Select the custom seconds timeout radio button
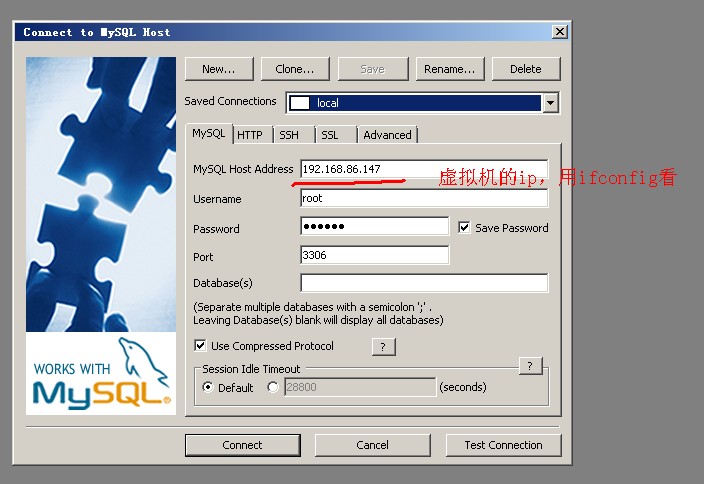 tap(273, 387)
